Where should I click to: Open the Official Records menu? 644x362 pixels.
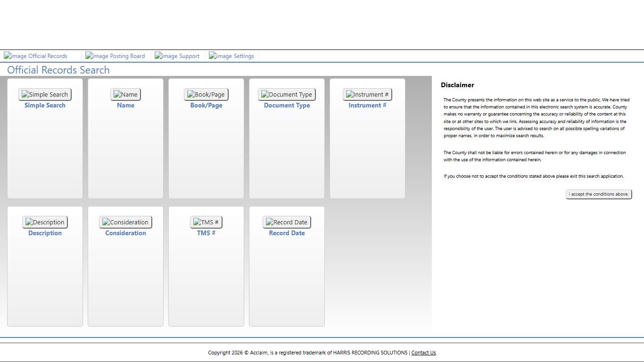36,56
